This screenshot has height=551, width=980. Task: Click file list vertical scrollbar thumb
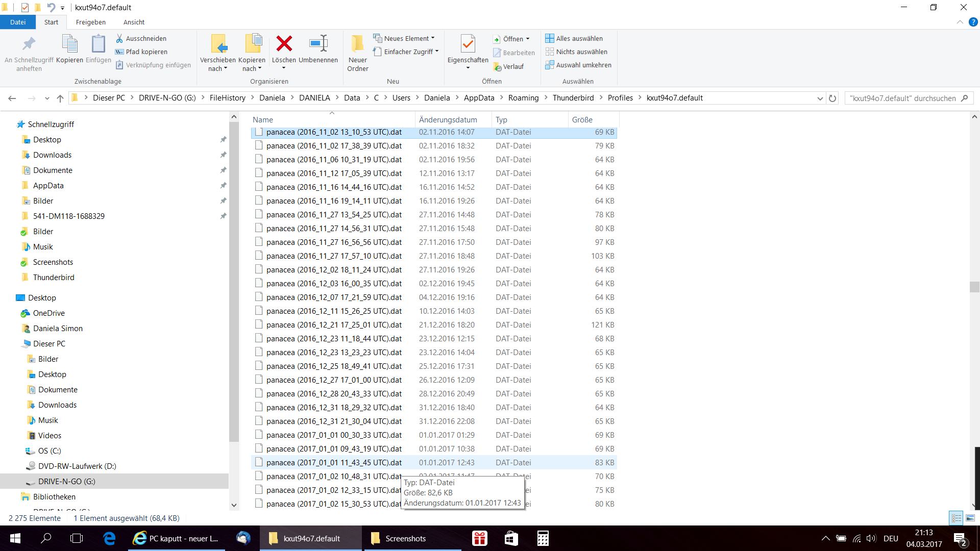(974, 287)
